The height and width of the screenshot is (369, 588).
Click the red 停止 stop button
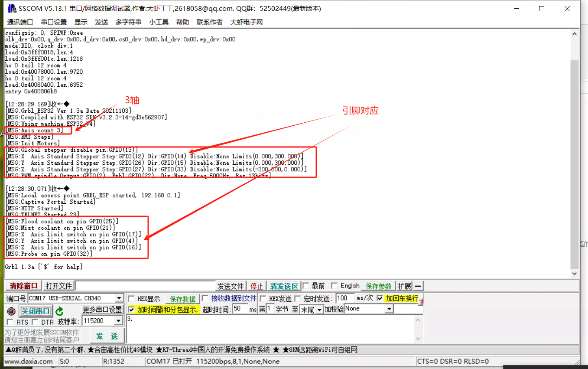(257, 286)
